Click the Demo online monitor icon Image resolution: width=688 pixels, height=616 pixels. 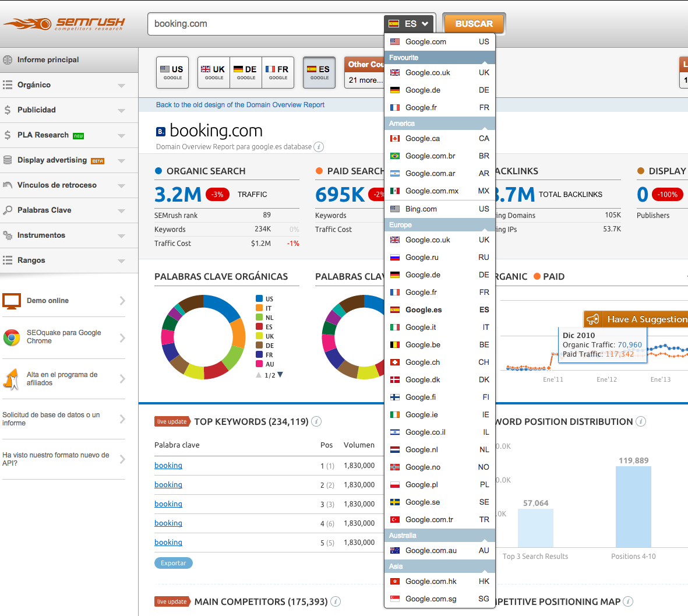point(12,301)
